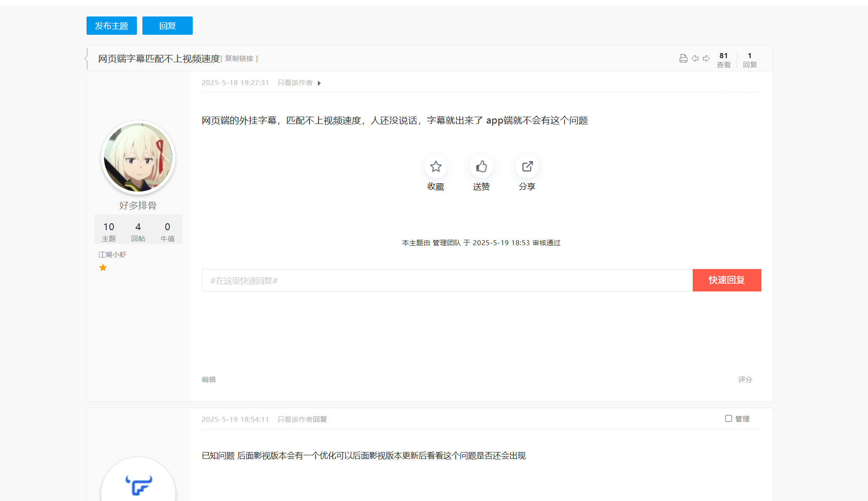Click the first post text about 外挂字幕
This screenshot has width=868, height=501.
tap(395, 120)
